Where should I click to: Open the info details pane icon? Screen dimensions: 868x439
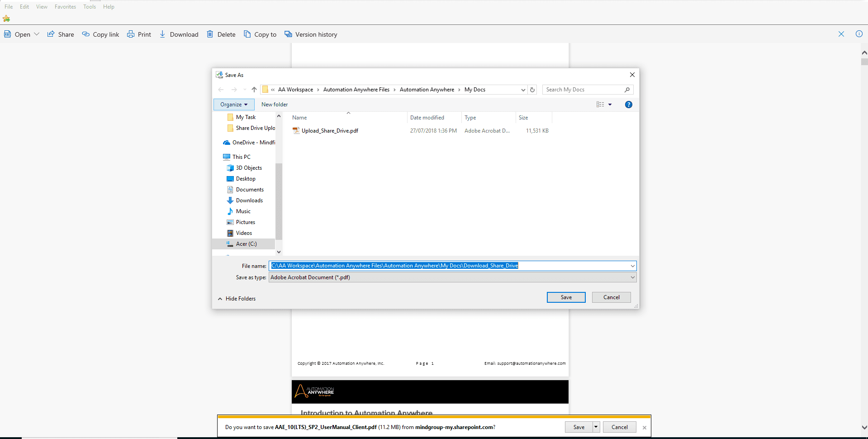859,34
